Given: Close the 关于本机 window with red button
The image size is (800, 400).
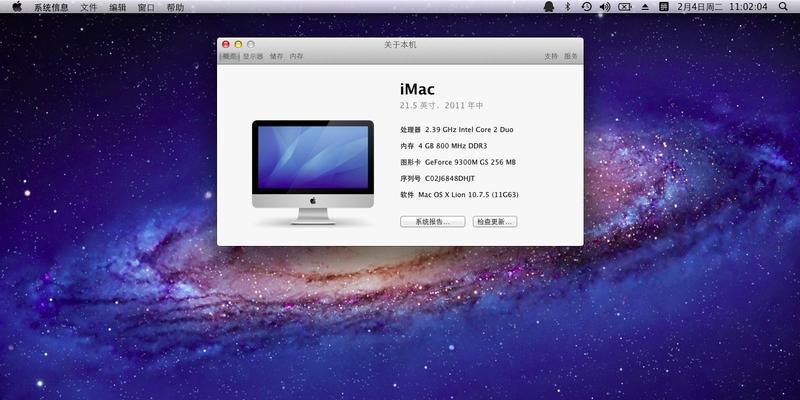Looking at the screenshot, I should point(226,45).
